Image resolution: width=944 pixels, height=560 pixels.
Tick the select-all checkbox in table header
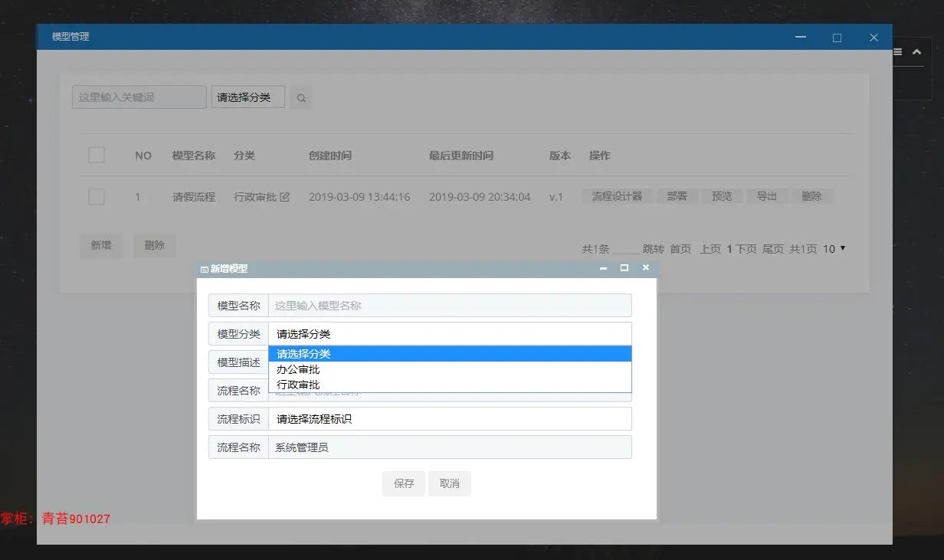97,155
